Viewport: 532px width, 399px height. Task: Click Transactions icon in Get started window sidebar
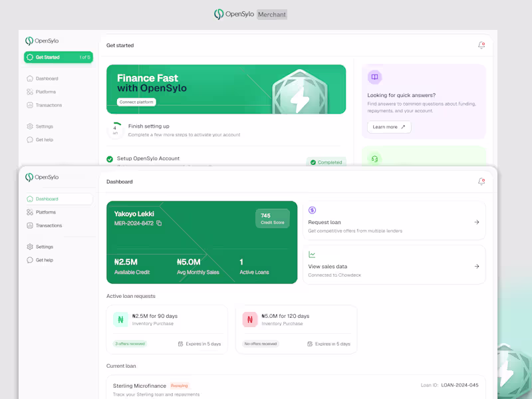[30, 105]
